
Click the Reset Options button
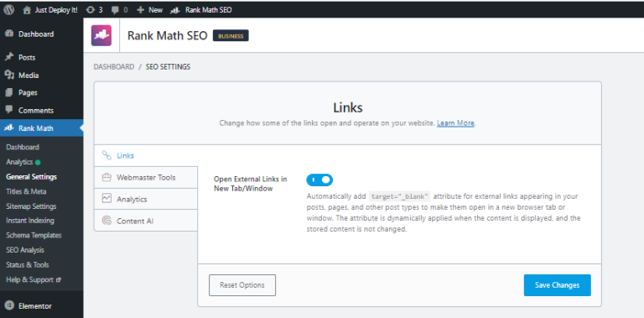pos(242,285)
